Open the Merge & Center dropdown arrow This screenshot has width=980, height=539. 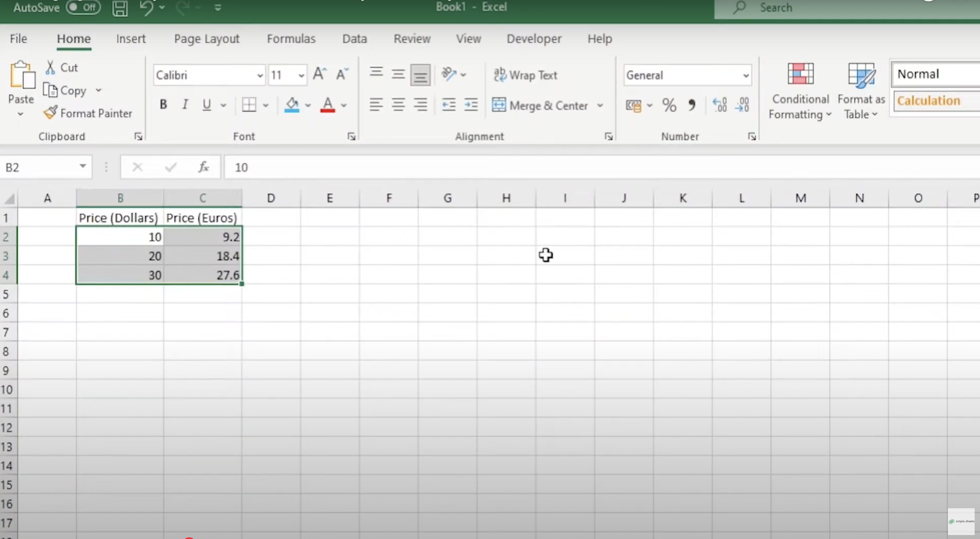(x=600, y=105)
